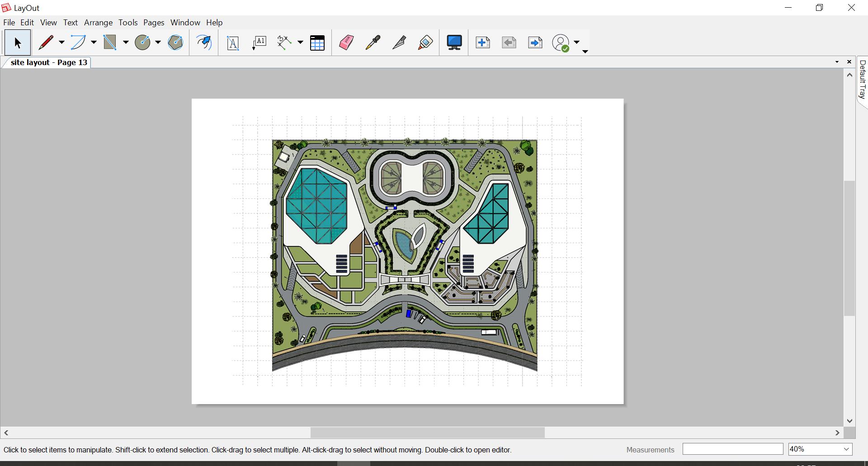Click the Measurements input box
868x466 pixels.
coord(732,449)
